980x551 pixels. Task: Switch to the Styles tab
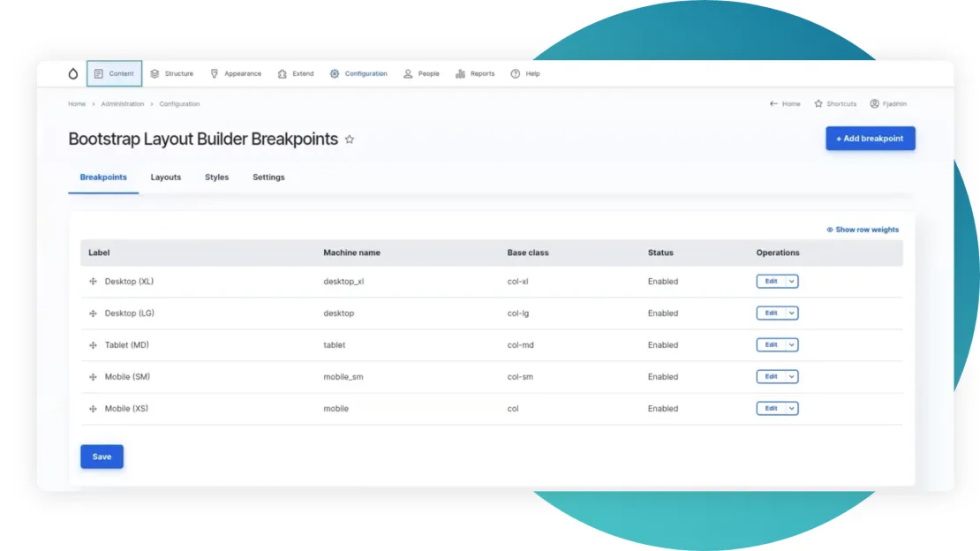coord(217,177)
